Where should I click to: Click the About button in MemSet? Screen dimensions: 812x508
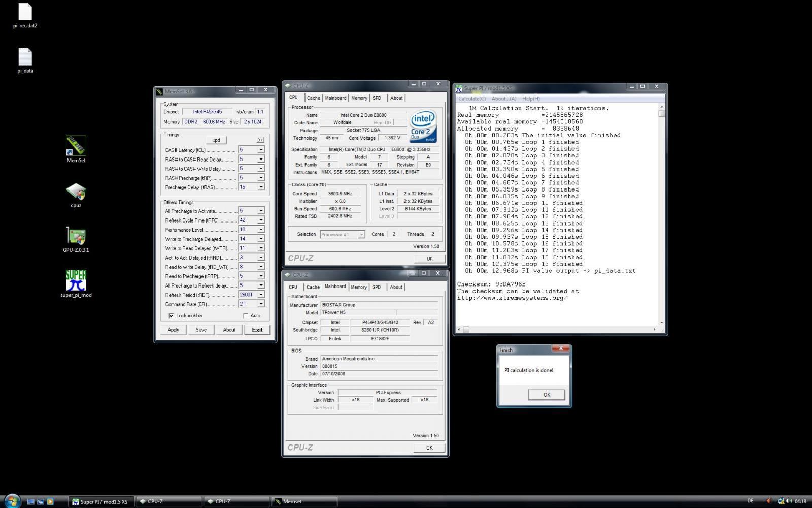coord(229,330)
